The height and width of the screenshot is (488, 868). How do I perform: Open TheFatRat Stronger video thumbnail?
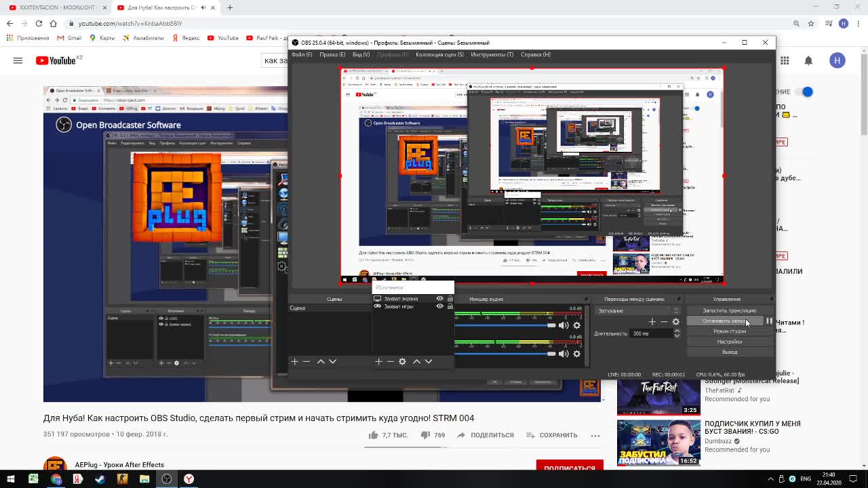[x=658, y=397]
